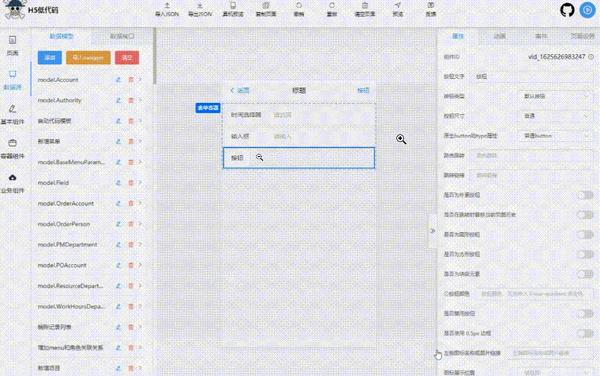Click the left icon name input field
Image resolution: width=600 pixels, height=376 pixels.
pyautogui.click(x=551, y=353)
